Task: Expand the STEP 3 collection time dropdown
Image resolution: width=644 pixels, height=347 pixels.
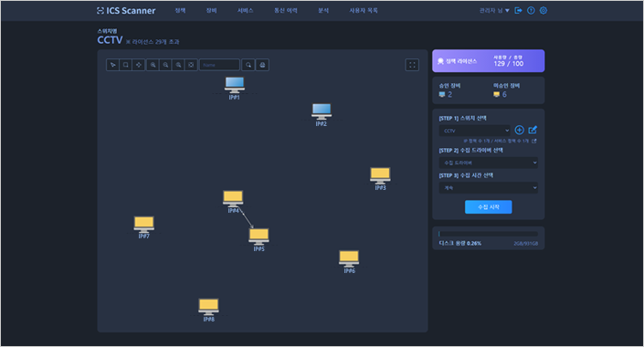Action: click(x=489, y=188)
